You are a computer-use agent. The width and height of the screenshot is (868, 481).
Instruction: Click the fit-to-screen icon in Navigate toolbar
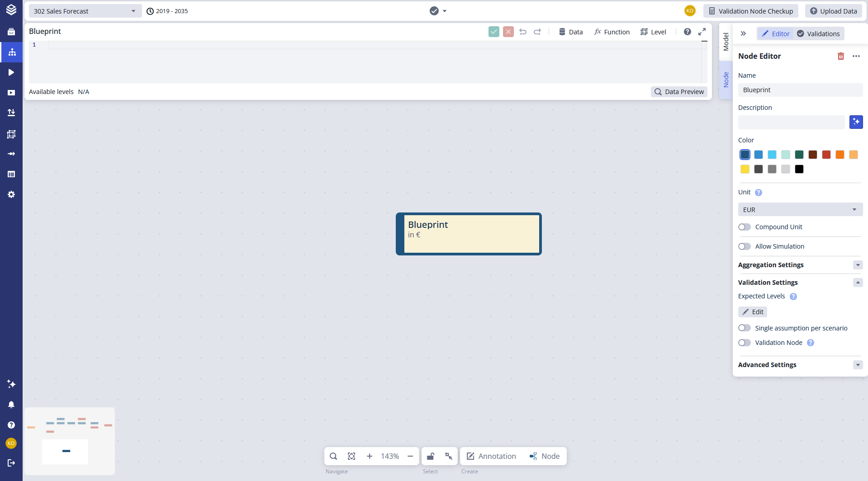351,456
